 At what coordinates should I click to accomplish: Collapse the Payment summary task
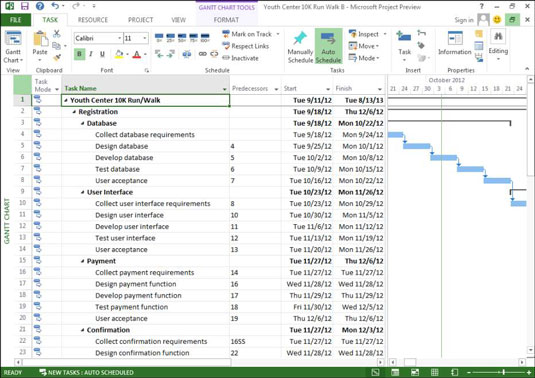[x=83, y=261]
